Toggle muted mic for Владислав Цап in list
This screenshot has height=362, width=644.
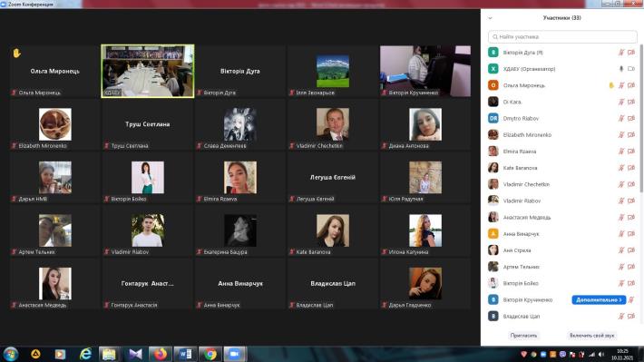621,316
